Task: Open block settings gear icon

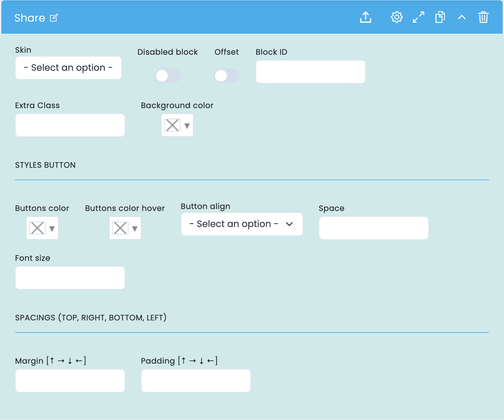Action: coord(397,17)
